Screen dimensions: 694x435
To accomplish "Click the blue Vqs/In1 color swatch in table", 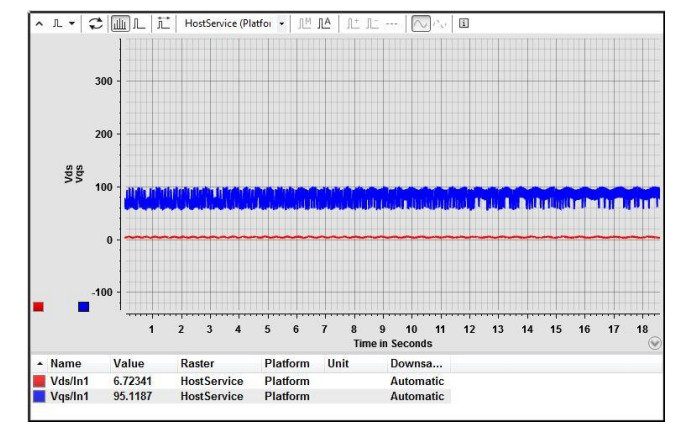I will tap(40, 396).
